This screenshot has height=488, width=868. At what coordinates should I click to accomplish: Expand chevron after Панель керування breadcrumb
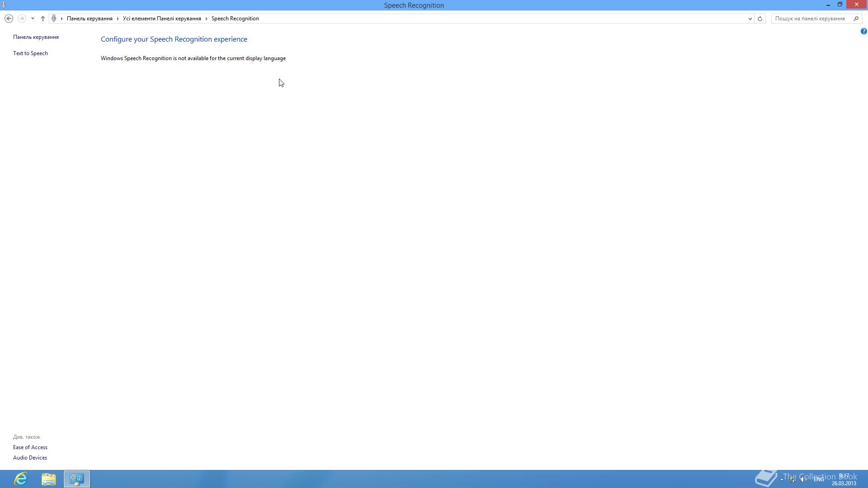(x=118, y=19)
